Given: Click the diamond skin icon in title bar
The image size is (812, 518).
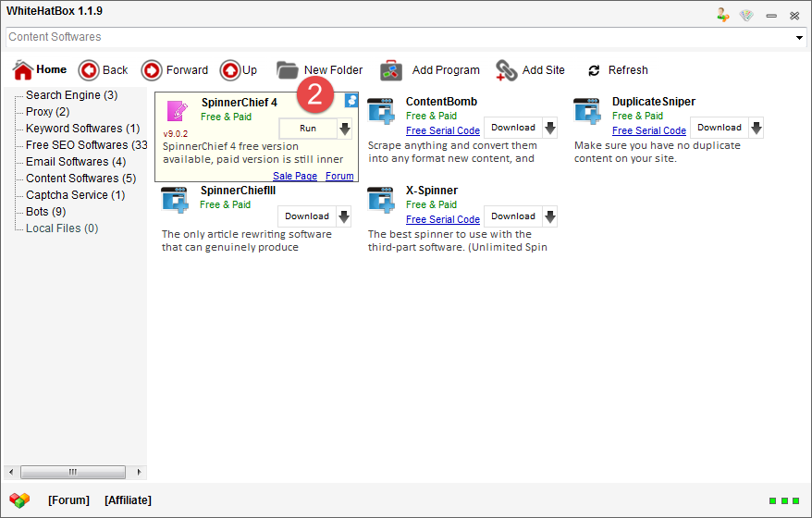Looking at the screenshot, I should point(746,16).
